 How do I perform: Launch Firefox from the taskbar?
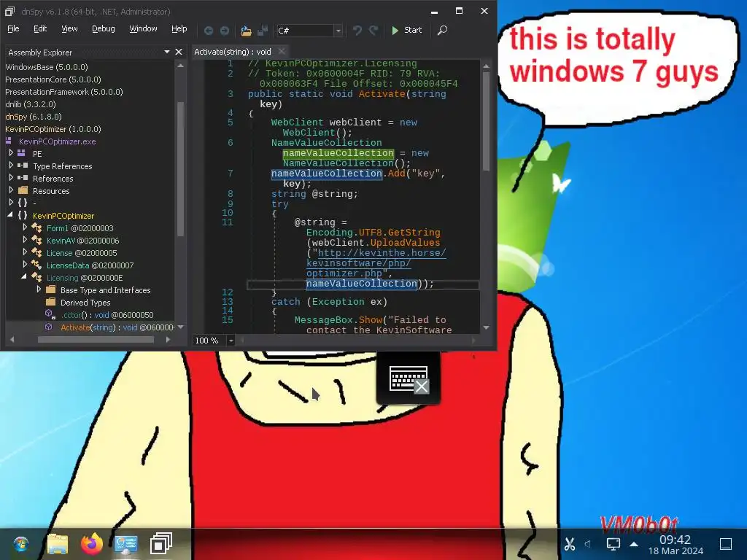pyautogui.click(x=91, y=543)
